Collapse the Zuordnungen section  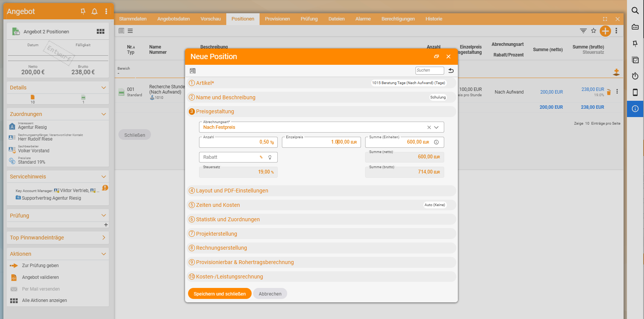pyautogui.click(x=104, y=114)
